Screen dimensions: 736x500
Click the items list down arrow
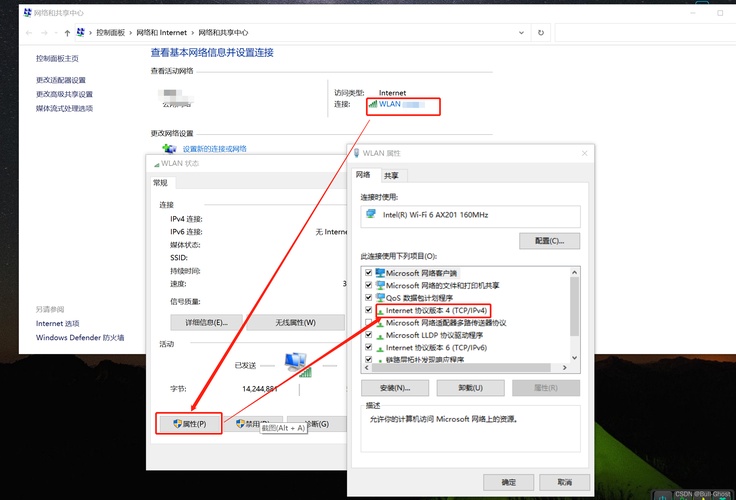575,358
